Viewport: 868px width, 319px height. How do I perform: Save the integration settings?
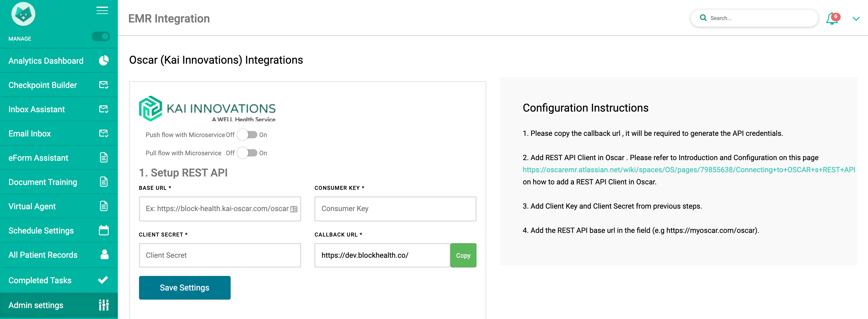coord(185,288)
